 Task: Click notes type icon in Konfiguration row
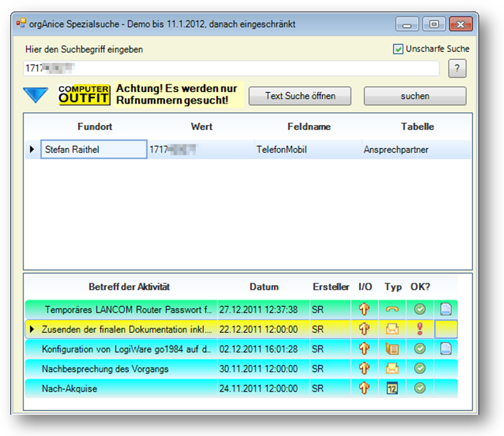tap(392, 349)
